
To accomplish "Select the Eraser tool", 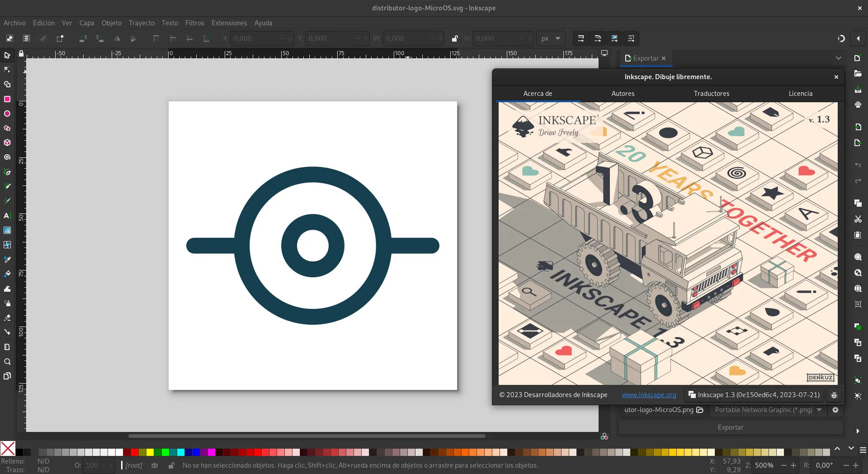I will 7,318.
